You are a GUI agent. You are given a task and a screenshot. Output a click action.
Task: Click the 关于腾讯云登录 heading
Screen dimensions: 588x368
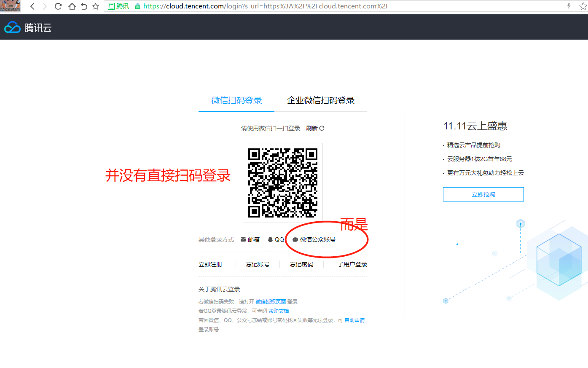click(219, 289)
